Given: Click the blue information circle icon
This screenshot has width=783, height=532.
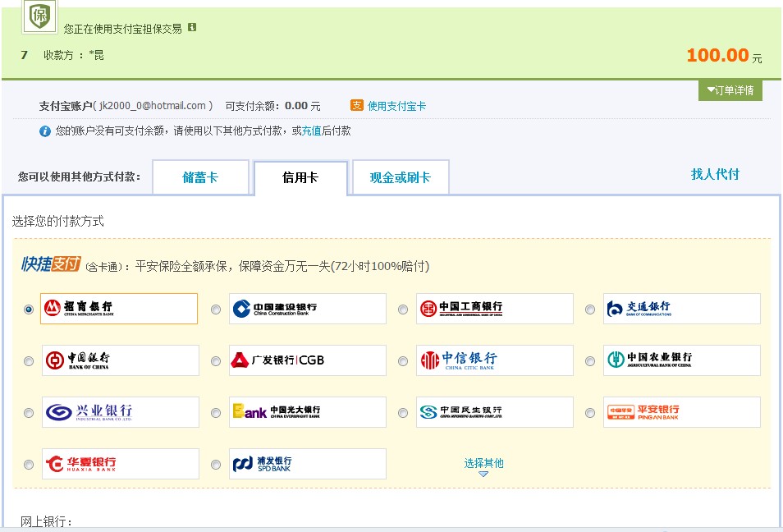Looking at the screenshot, I should [x=45, y=131].
